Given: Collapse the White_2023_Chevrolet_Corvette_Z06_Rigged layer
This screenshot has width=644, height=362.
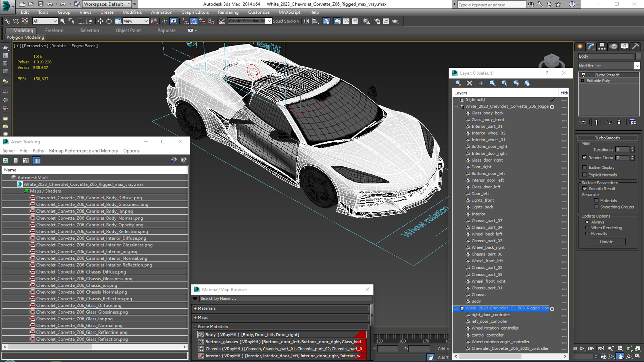Looking at the screenshot, I should point(455,106).
